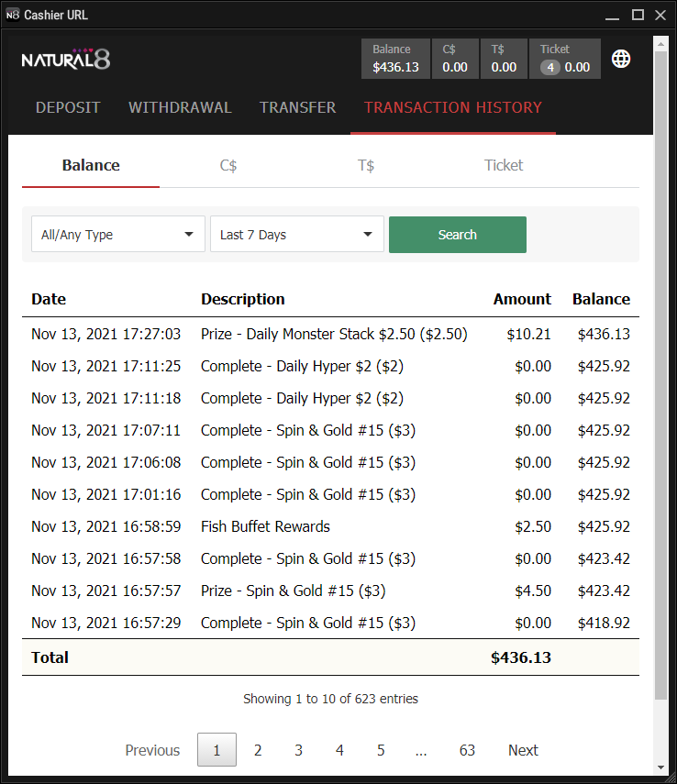Expand the Last 7 Days dropdown

tap(296, 235)
